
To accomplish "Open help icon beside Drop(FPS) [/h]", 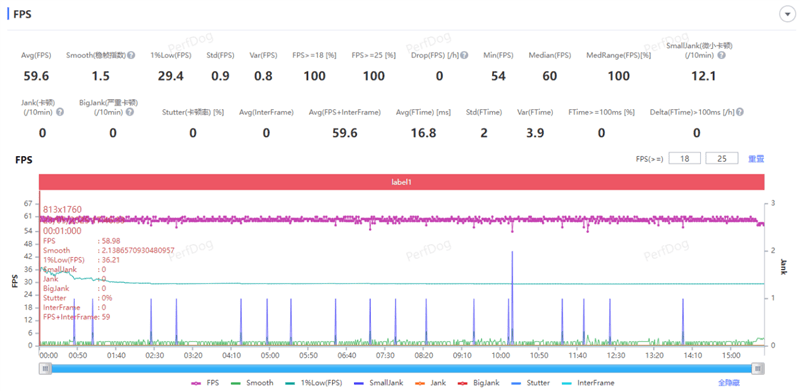I will pyautogui.click(x=464, y=55).
